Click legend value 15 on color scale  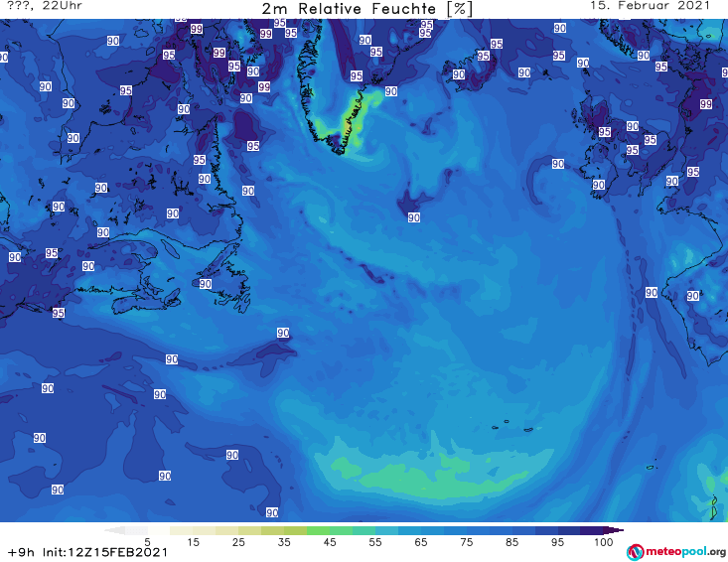click(x=193, y=542)
